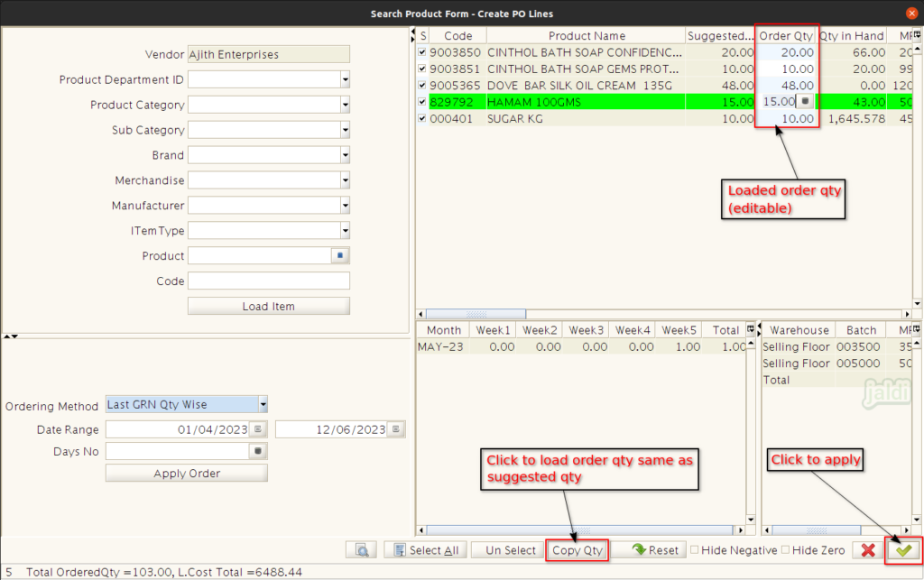This screenshot has width=924, height=580.
Task: Click the Month table horizontal scrollbar
Action: [x=580, y=530]
